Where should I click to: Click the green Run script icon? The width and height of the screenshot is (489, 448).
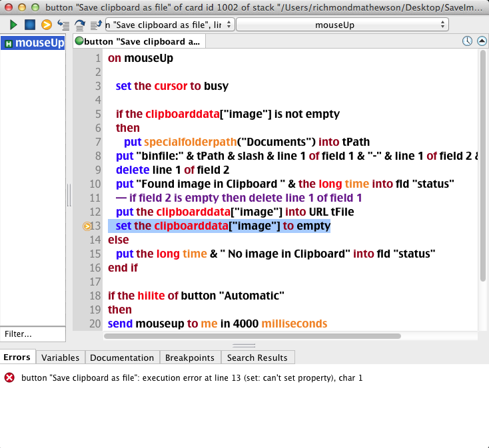[13, 25]
